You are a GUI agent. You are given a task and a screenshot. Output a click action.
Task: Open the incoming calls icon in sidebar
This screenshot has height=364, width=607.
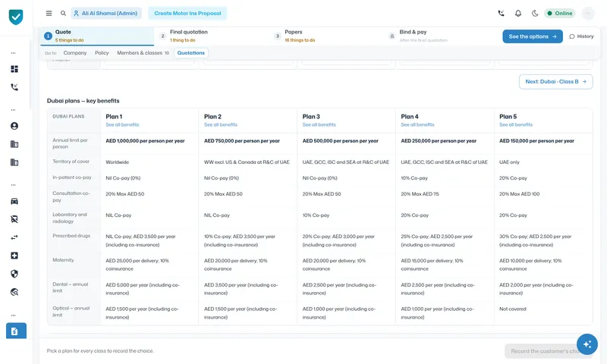coord(14,87)
